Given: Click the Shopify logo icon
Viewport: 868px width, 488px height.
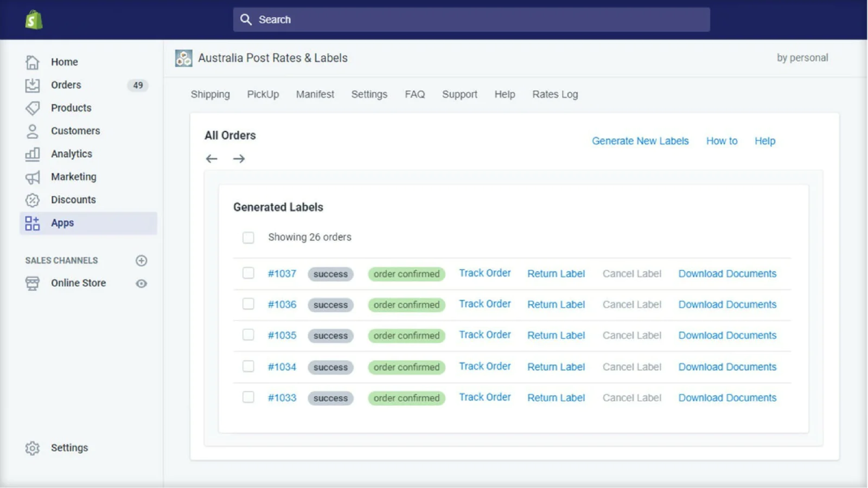Looking at the screenshot, I should tap(34, 20).
